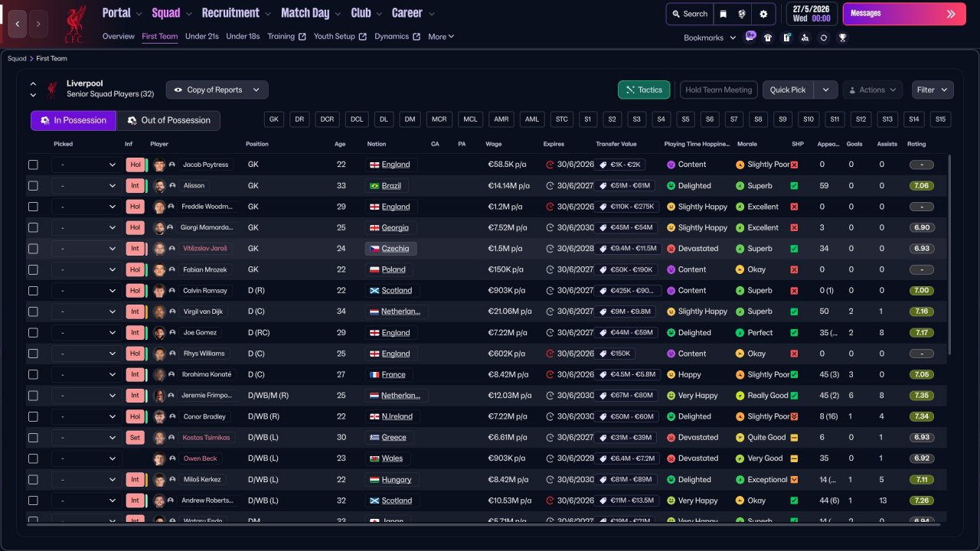Viewport: 980px width, 551px height.
Task: Expand the Copy of Reports view dropdown
Action: pyautogui.click(x=217, y=90)
